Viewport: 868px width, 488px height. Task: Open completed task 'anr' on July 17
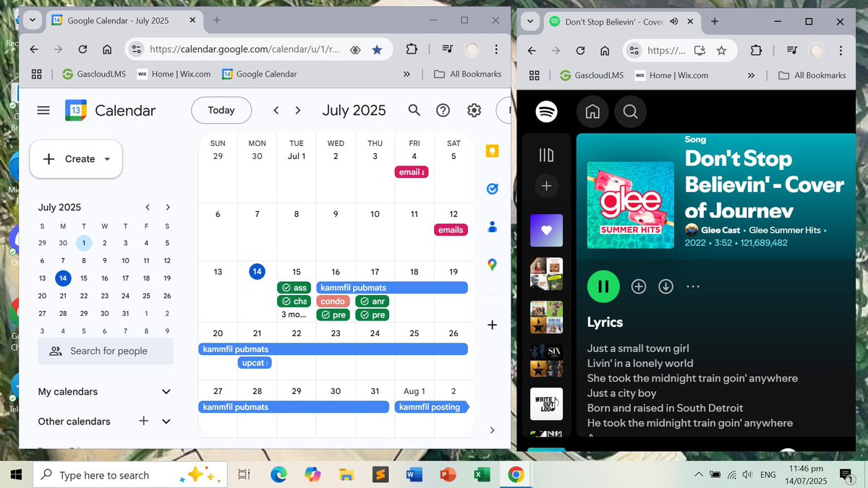coord(372,301)
